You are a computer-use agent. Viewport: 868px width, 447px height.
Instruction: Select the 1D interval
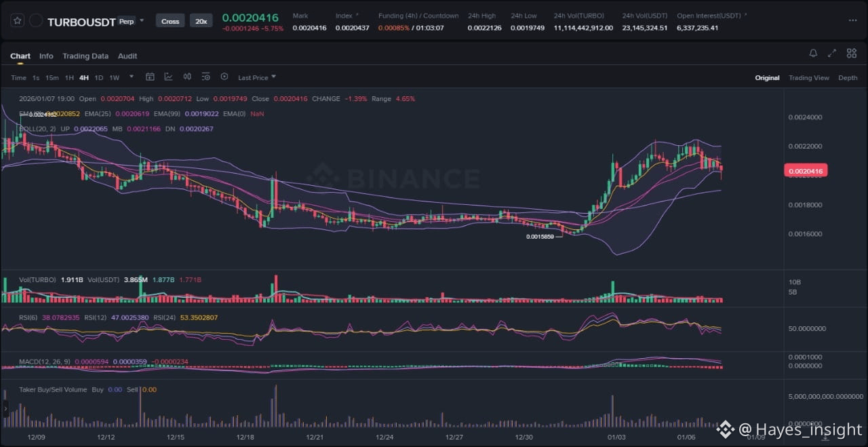click(x=99, y=77)
